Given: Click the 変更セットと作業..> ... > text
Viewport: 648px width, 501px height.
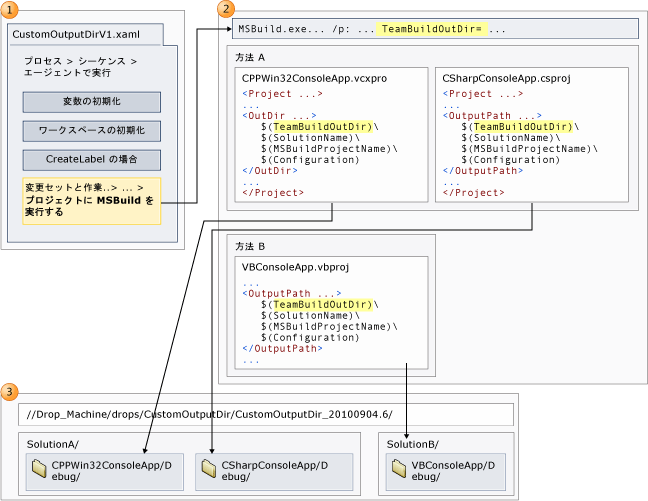Looking at the screenshot, I should tap(84, 188).
